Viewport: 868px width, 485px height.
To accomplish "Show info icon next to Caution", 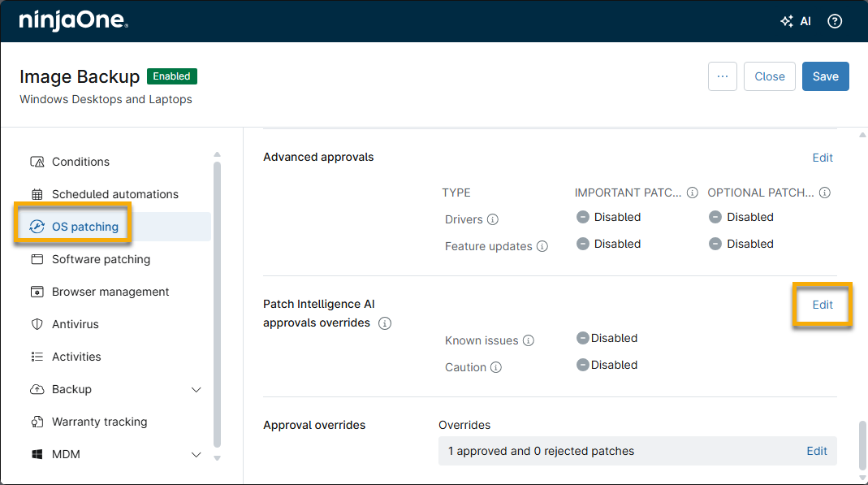I will (496, 367).
